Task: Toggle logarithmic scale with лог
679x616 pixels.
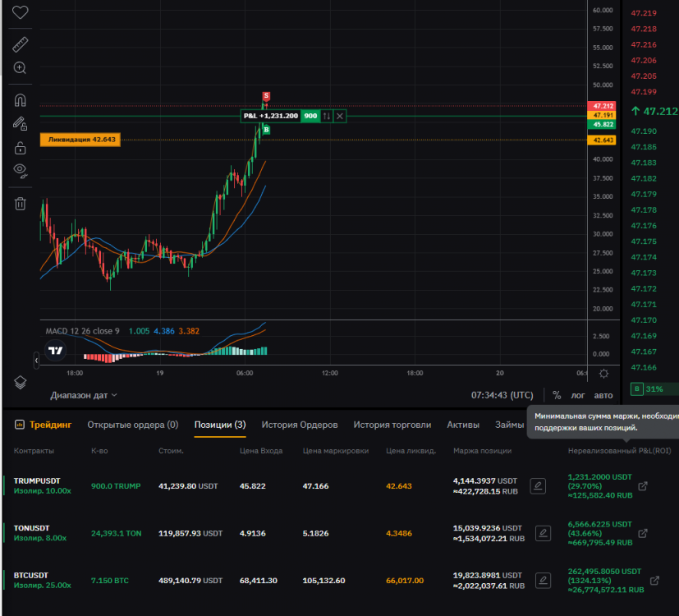Action: [x=580, y=395]
